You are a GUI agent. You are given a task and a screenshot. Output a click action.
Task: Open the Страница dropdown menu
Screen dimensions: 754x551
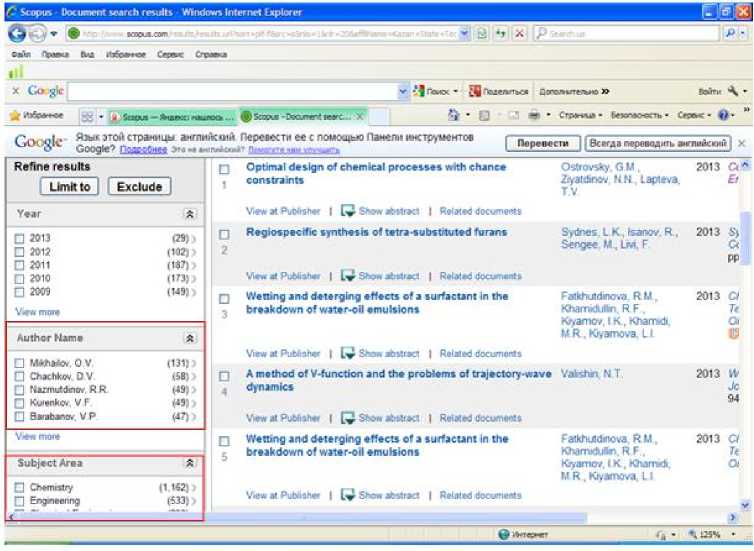coord(581,116)
